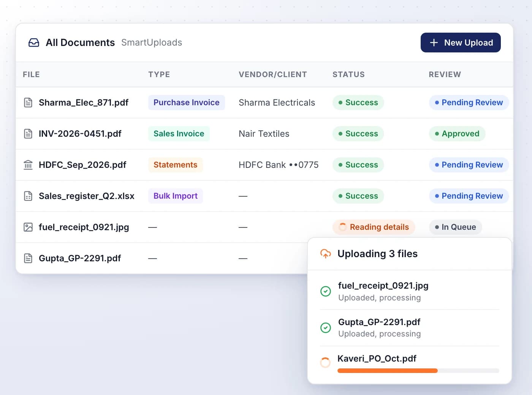This screenshot has height=395, width=532.
Task: Click the Uploading 3 files heading
Action: [377, 254]
